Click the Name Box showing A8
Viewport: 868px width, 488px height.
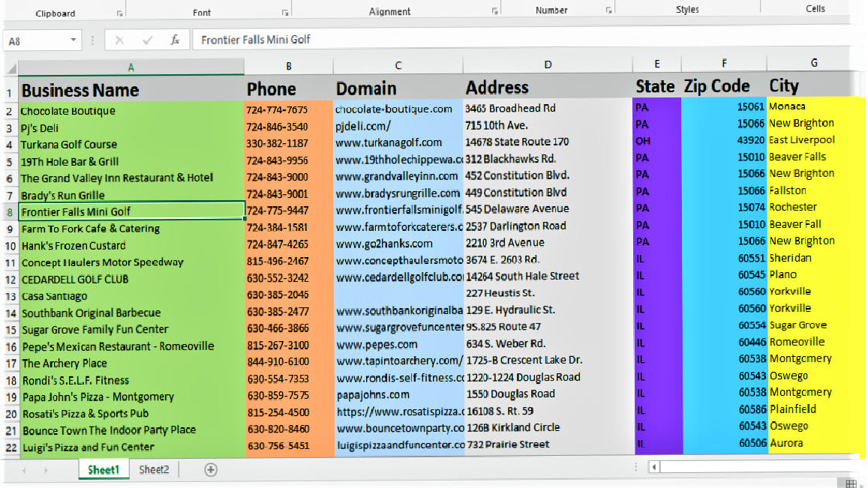pos(34,40)
